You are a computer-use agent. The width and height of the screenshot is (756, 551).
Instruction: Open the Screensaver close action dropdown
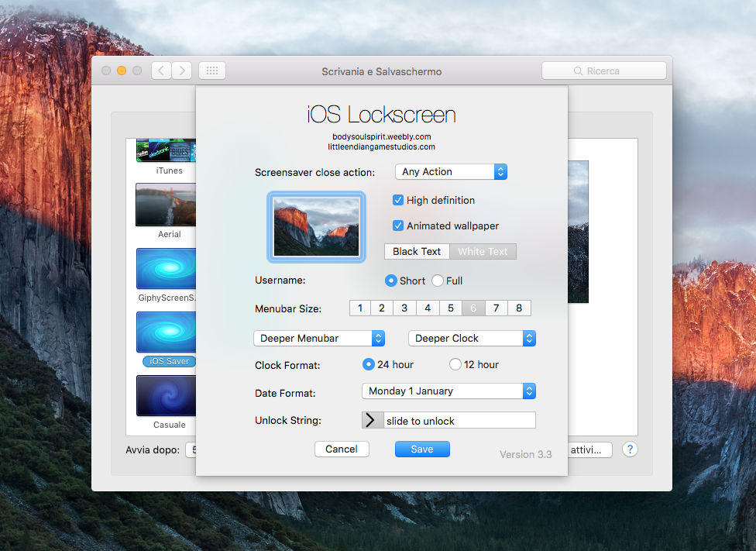pos(451,171)
